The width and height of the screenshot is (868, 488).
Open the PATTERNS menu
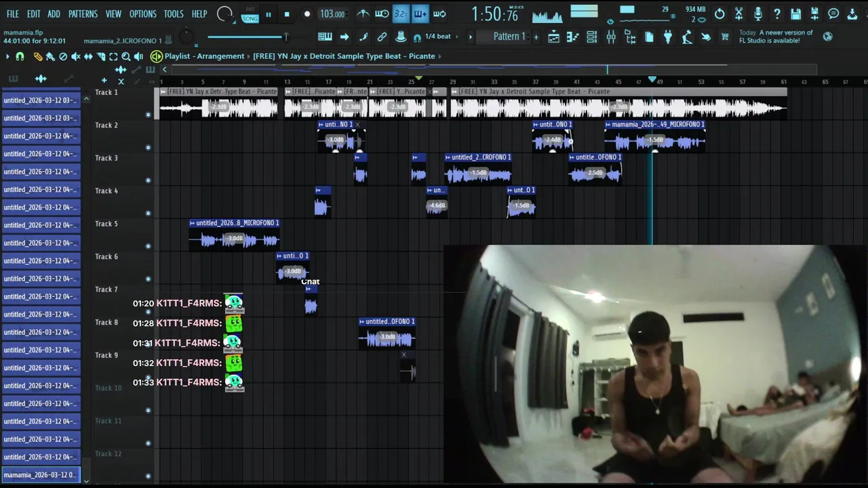tap(83, 14)
